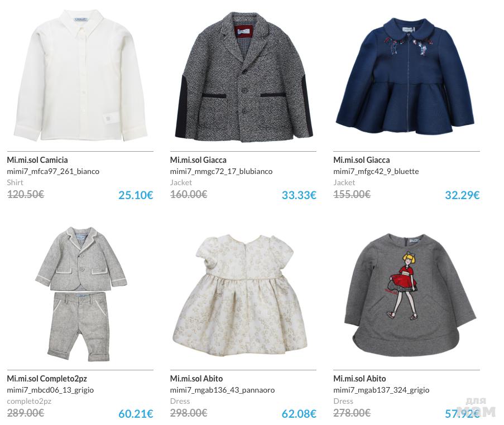
Task: Select product code mimi7_mgab137_324_grigio
Action: (x=381, y=390)
